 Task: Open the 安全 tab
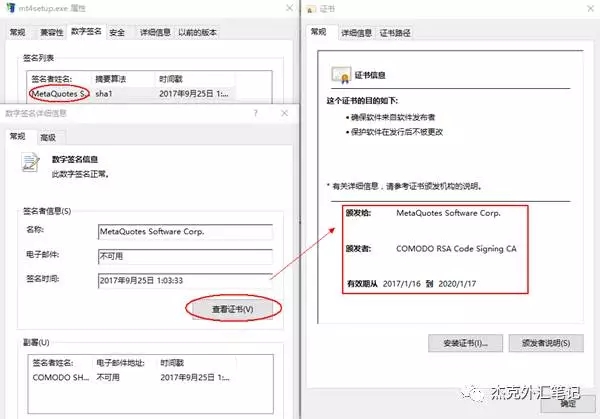coord(117,32)
